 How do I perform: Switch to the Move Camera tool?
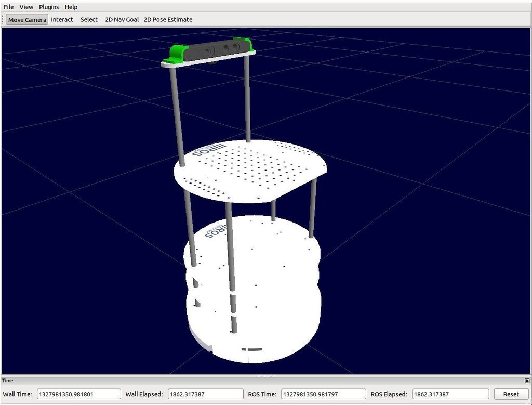click(x=26, y=19)
